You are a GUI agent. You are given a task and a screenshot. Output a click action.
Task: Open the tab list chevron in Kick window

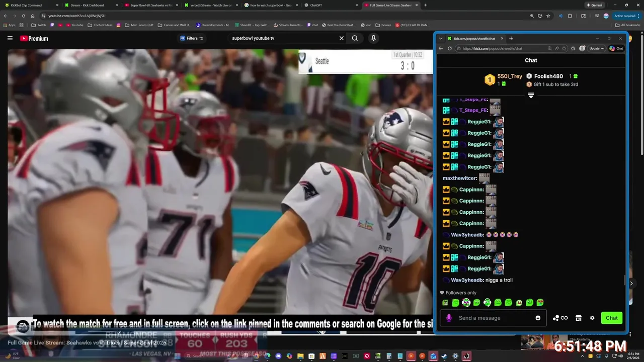(441, 38)
